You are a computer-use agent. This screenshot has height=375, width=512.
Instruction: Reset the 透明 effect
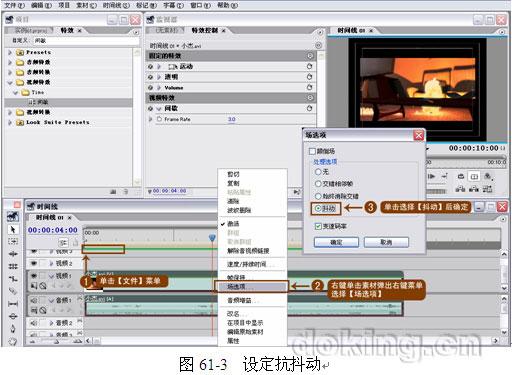(309, 77)
